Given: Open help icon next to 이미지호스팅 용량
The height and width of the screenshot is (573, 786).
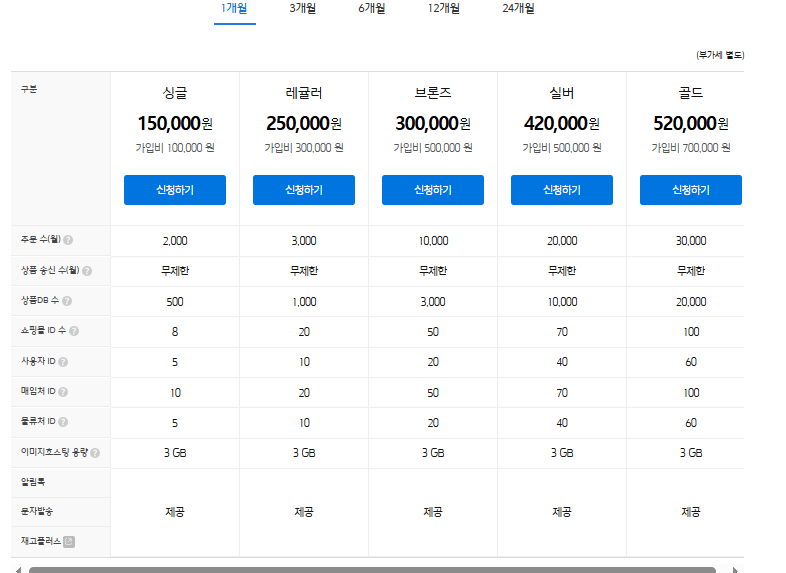Looking at the screenshot, I should pos(95,453).
